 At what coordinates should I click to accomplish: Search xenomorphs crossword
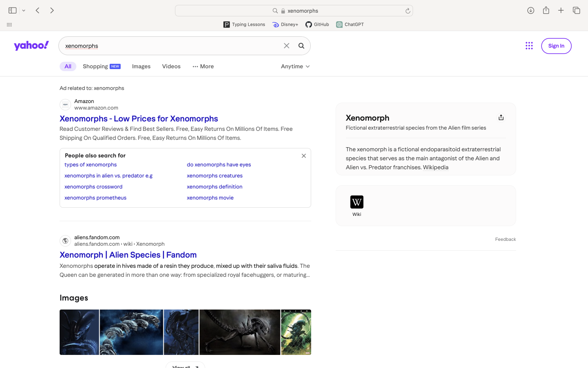(94, 187)
